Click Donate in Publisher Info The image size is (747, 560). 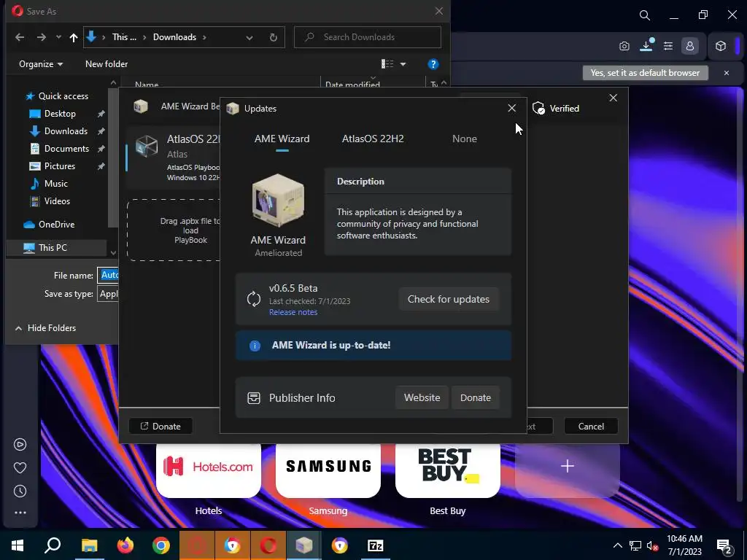pyautogui.click(x=475, y=397)
